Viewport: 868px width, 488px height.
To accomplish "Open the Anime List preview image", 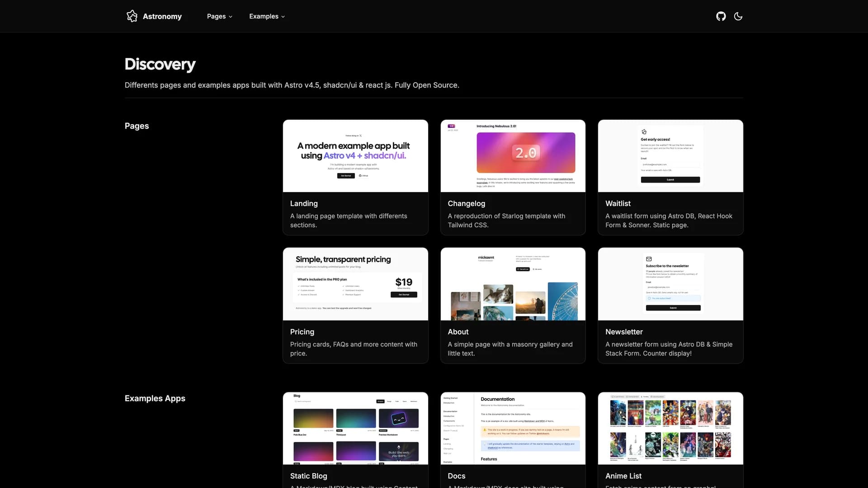I will point(670,428).
